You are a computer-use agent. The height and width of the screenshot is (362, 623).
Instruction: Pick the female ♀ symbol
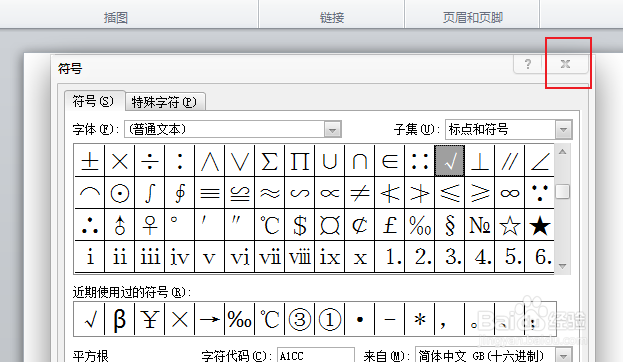[x=150, y=225]
